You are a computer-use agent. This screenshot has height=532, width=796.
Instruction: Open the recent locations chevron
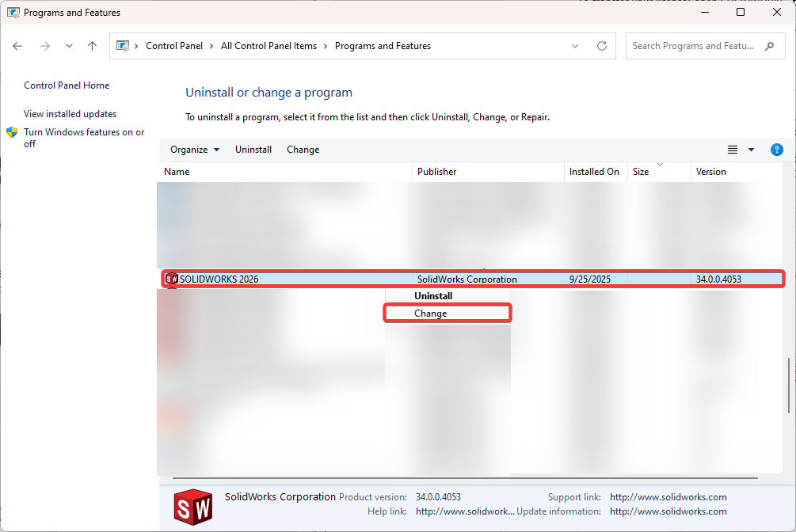coord(69,46)
